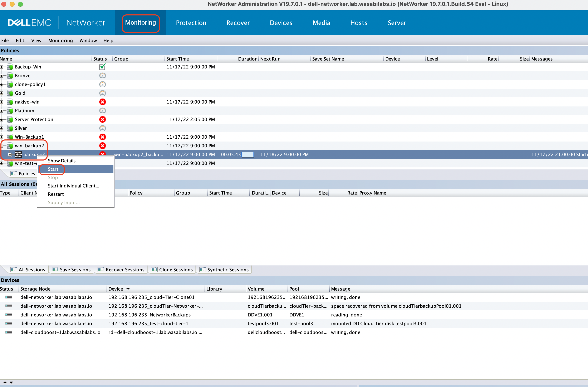This screenshot has height=387, width=588.
Task: Select the Bronze policy sleep status toggle
Action: click(102, 76)
